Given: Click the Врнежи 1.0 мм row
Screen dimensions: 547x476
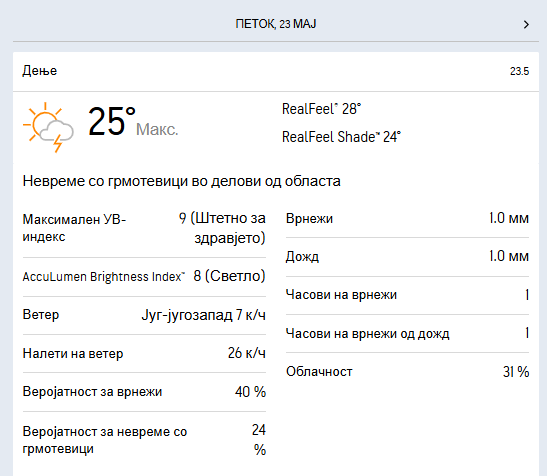Looking at the screenshot, I should coord(407,218).
